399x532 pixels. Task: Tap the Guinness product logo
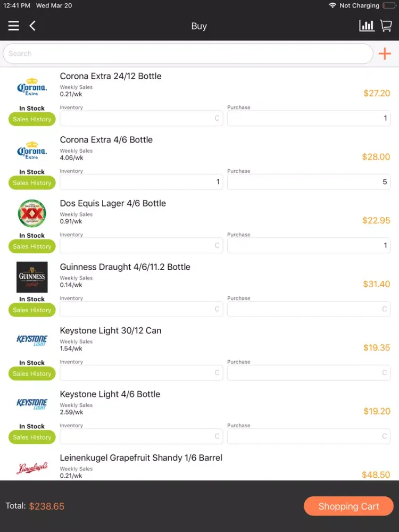point(32,277)
